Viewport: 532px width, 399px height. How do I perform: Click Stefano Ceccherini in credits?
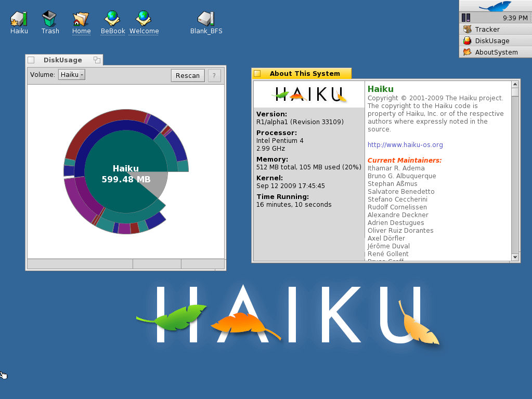pyautogui.click(x=397, y=199)
